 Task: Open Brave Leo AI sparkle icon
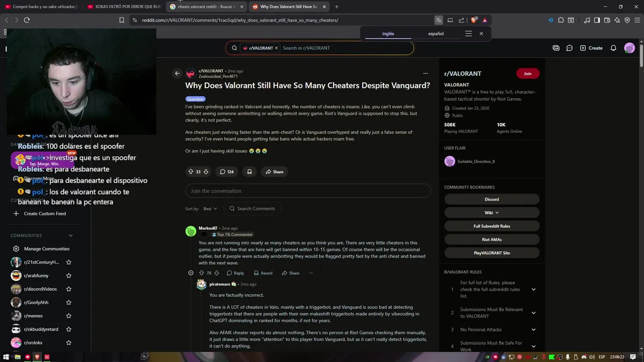pos(617,20)
